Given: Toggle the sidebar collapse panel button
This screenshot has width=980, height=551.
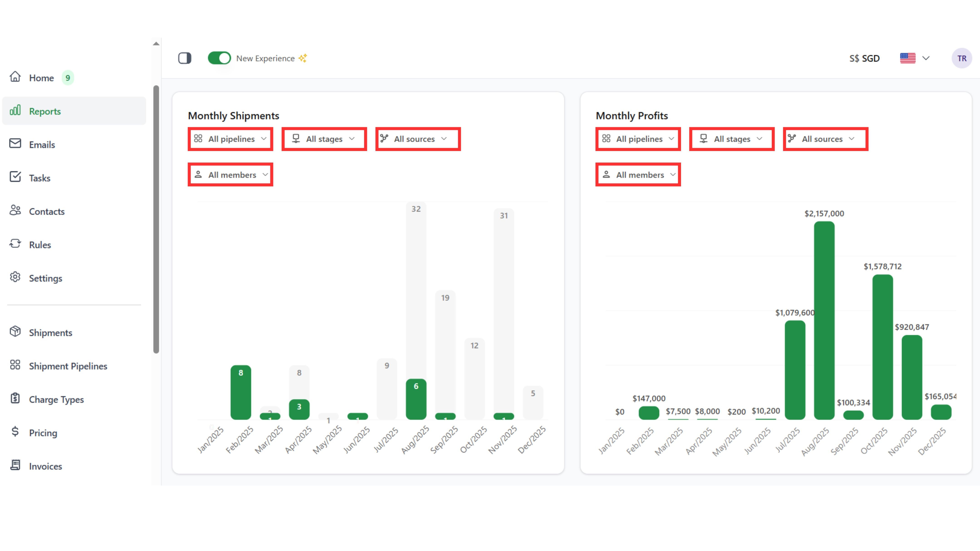Looking at the screenshot, I should (184, 58).
